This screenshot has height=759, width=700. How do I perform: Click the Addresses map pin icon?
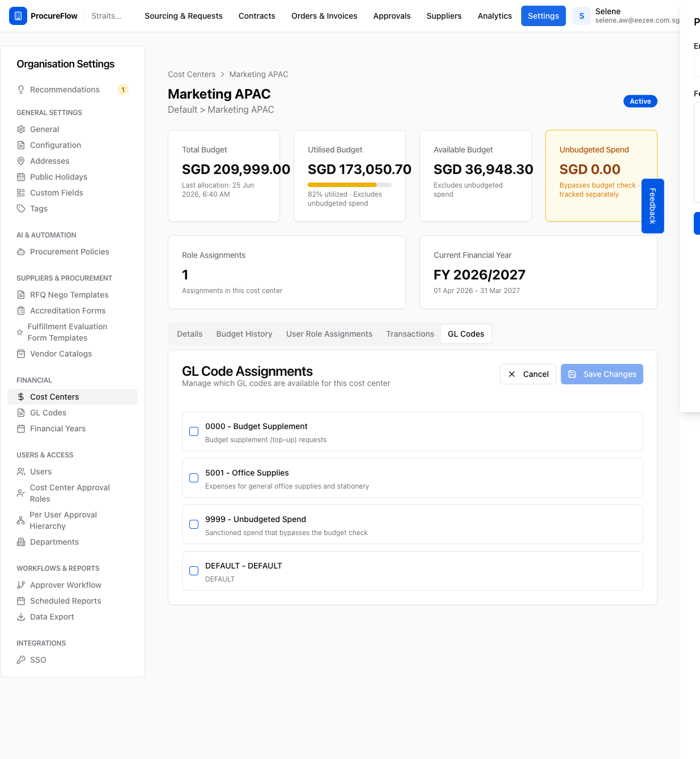tap(21, 161)
